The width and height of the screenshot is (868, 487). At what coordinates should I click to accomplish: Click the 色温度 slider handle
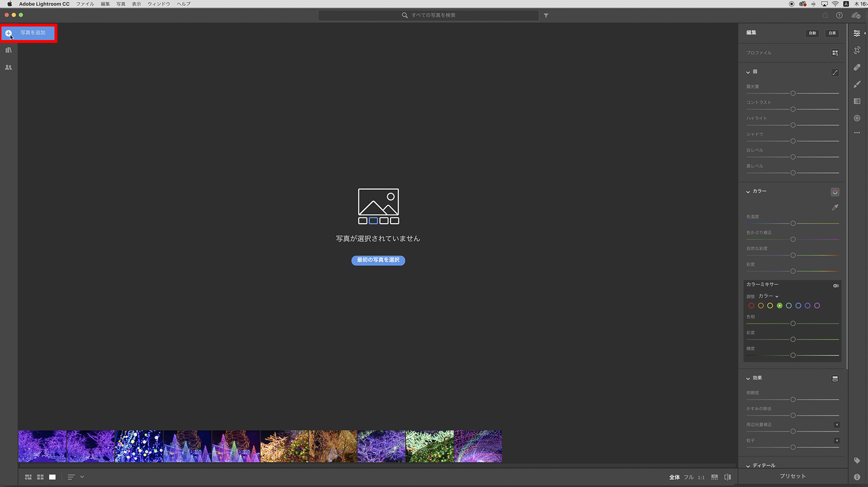point(793,224)
